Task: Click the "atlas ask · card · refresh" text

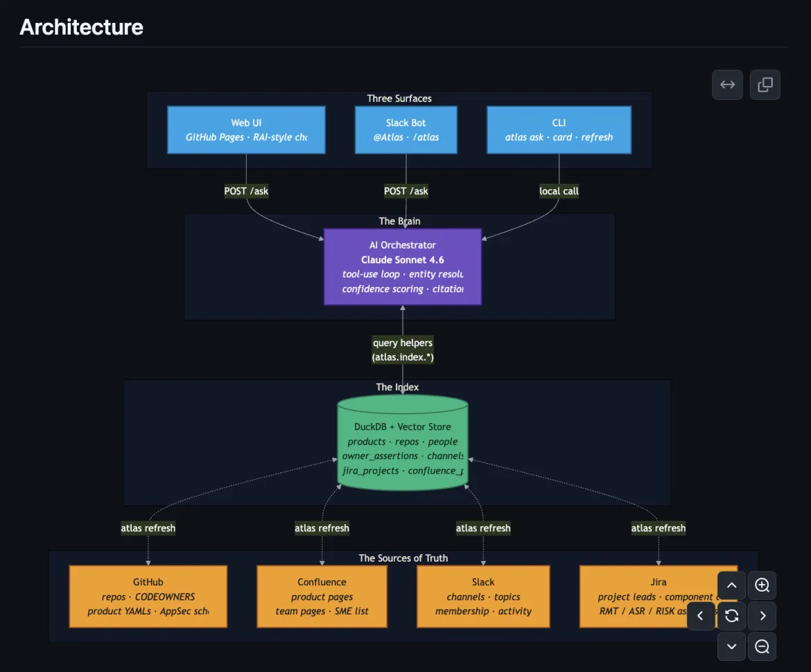Action: coord(559,137)
